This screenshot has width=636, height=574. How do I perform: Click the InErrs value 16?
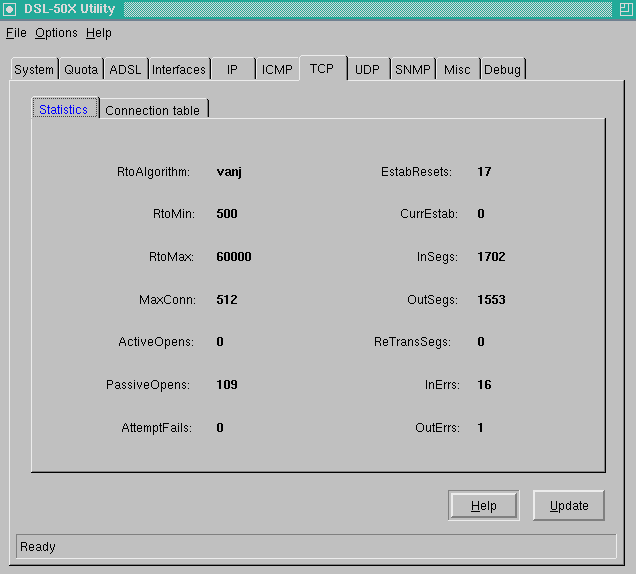[484, 385]
